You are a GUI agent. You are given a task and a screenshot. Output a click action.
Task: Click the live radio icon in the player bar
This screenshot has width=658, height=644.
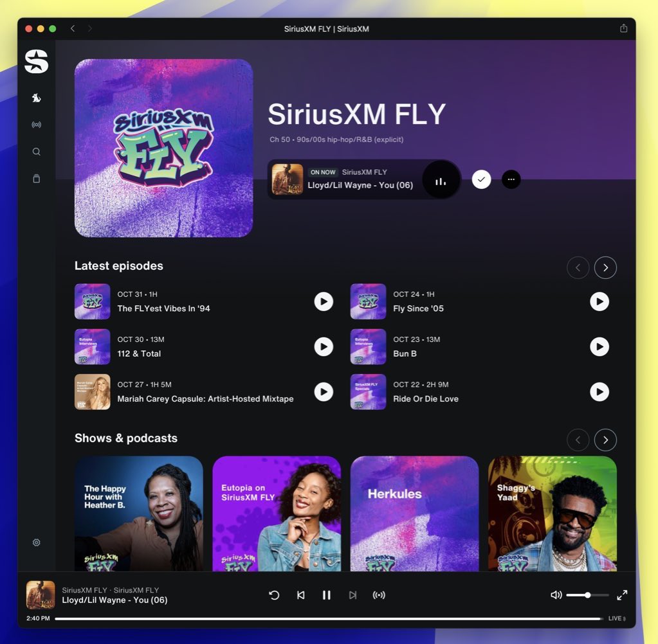coord(379,595)
